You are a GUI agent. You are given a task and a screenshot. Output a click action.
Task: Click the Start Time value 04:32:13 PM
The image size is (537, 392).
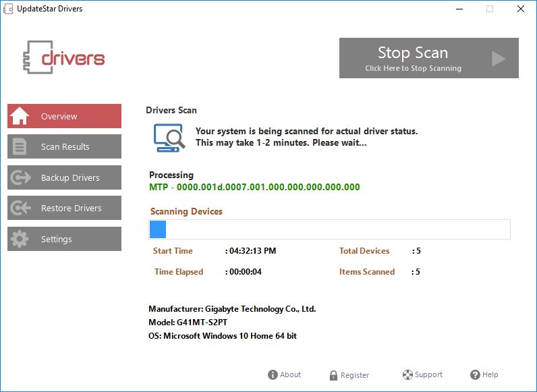(x=252, y=251)
